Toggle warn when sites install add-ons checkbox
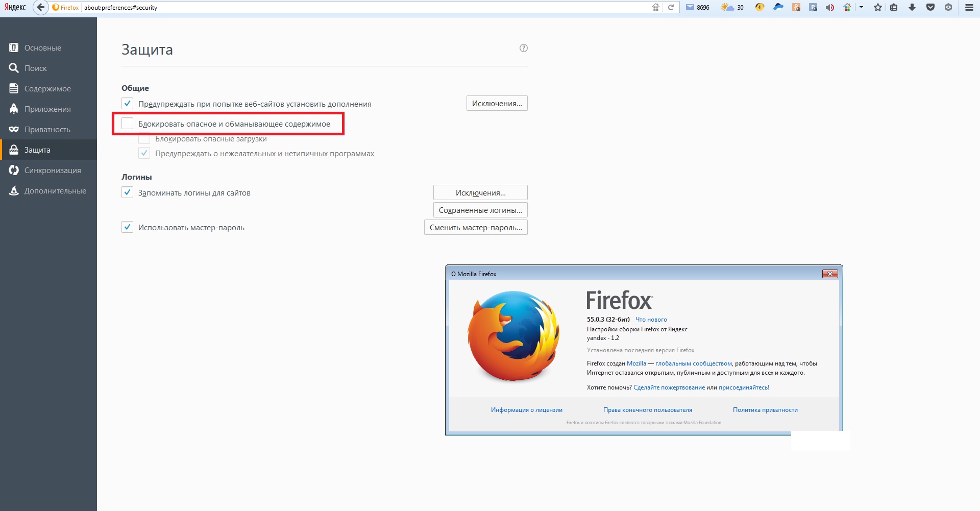Image resolution: width=980 pixels, height=511 pixels. 127,104
